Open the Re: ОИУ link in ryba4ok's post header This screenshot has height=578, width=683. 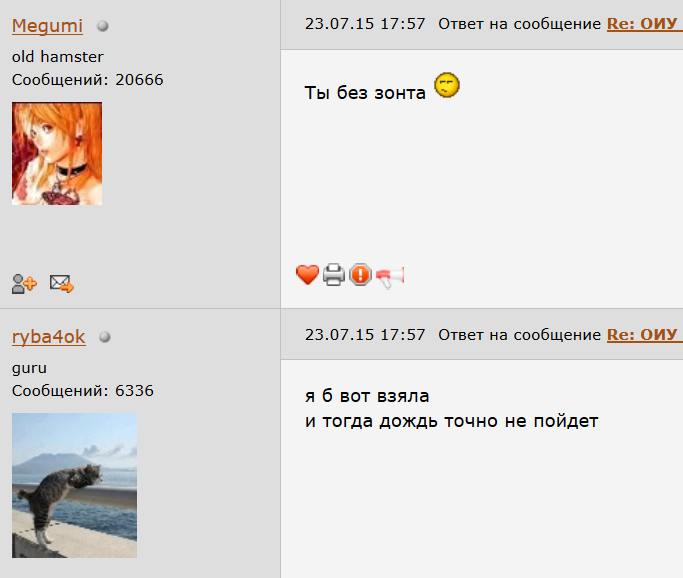[645, 335]
